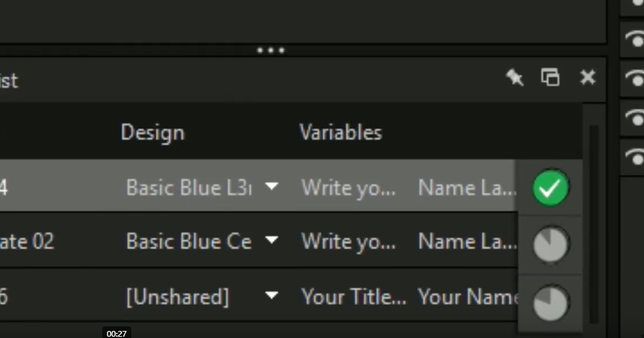The height and width of the screenshot is (338, 644).
Task: Pin the list panel with the pushpin icon
Action: click(515, 78)
